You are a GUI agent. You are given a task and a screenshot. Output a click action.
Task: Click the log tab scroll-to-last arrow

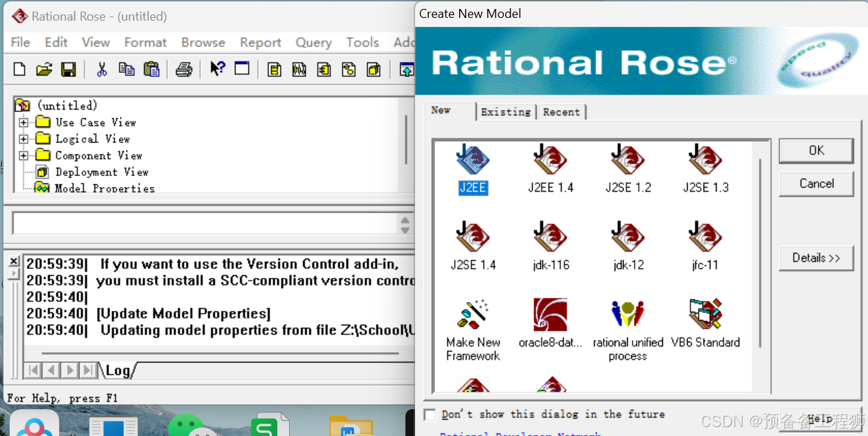pyautogui.click(x=87, y=371)
